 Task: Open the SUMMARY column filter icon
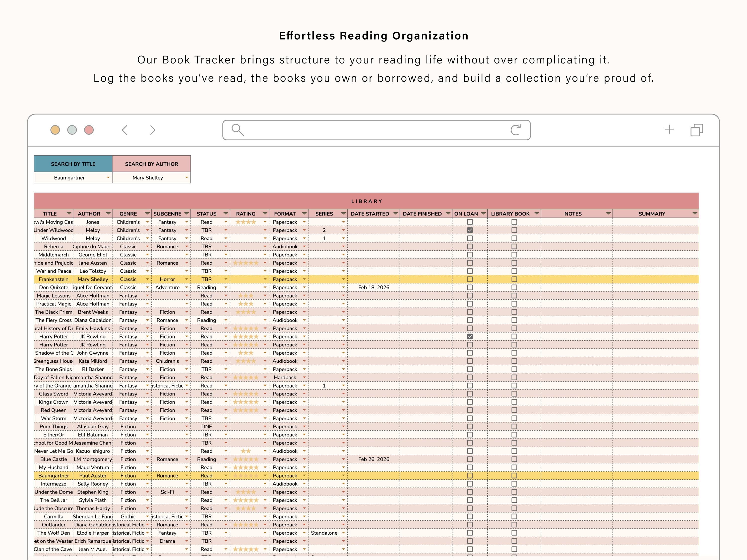click(x=695, y=214)
